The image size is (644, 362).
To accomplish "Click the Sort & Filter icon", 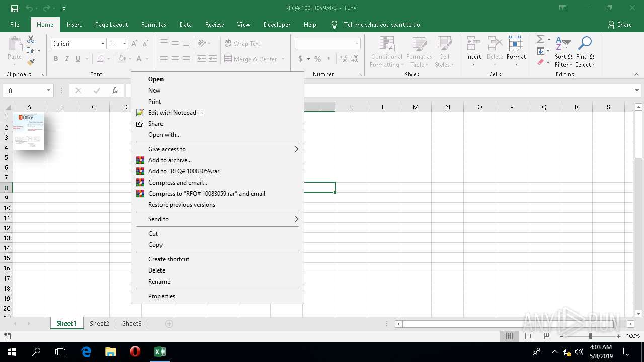I will pos(563,44).
